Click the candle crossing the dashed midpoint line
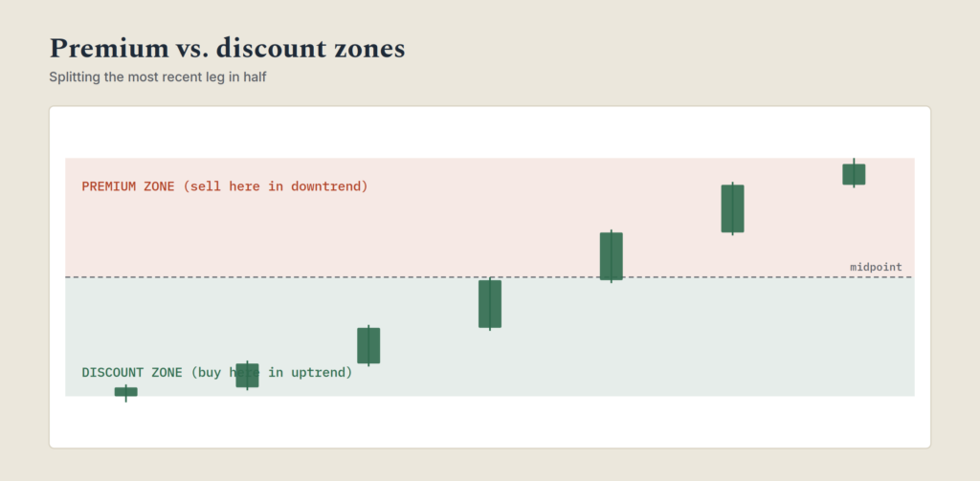This screenshot has height=481, width=980. (612, 256)
